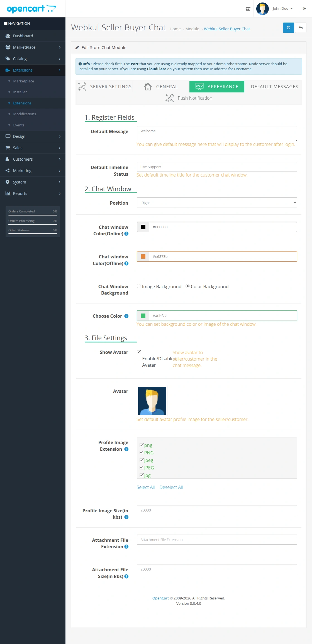Click help icon beside Attachment File Extension

tap(126, 547)
